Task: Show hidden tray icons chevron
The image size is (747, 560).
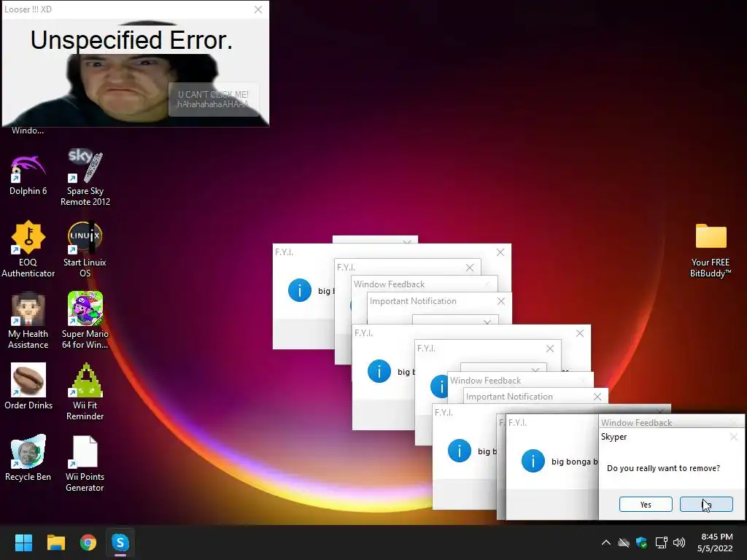Action: 606,542
